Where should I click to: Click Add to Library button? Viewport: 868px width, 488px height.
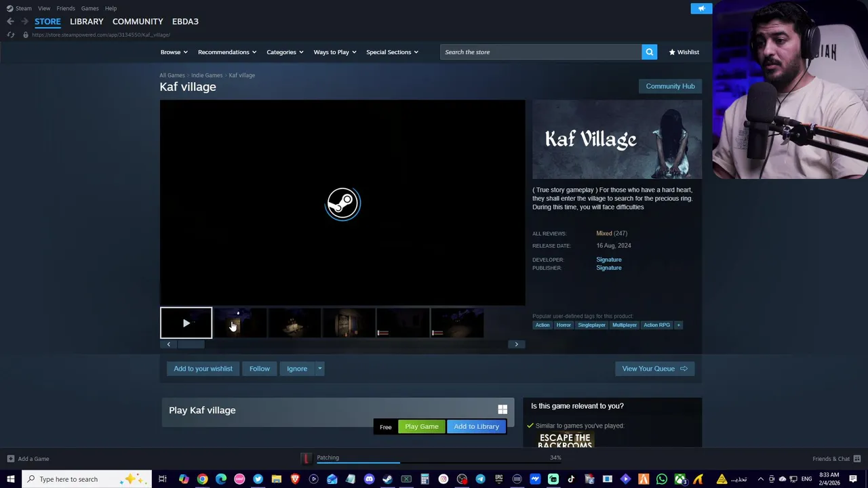click(476, 426)
